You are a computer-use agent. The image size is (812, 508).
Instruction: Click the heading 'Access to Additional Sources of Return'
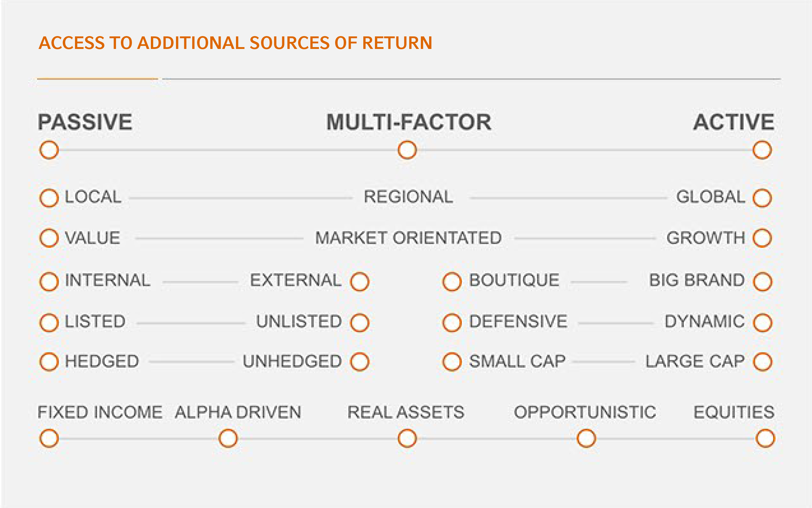[235, 43]
